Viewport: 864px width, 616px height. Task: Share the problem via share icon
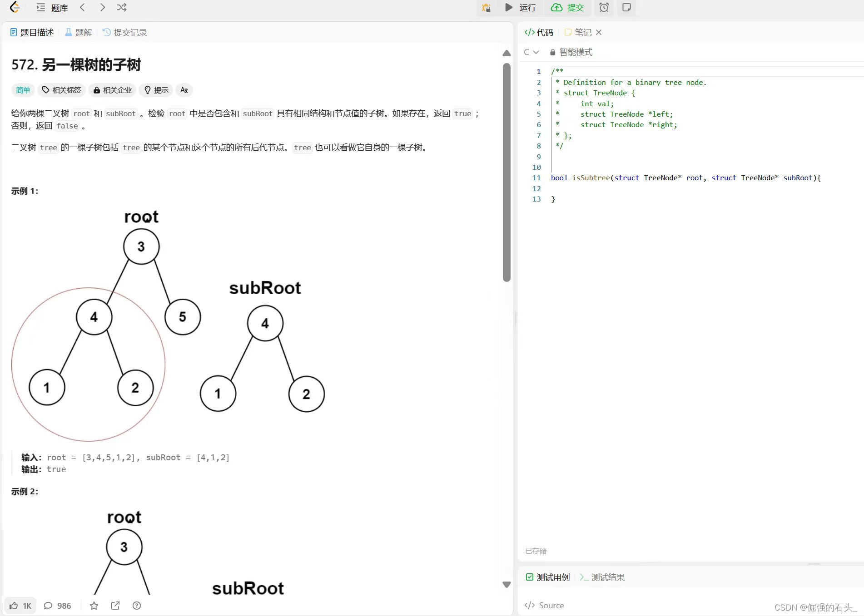(115, 606)
